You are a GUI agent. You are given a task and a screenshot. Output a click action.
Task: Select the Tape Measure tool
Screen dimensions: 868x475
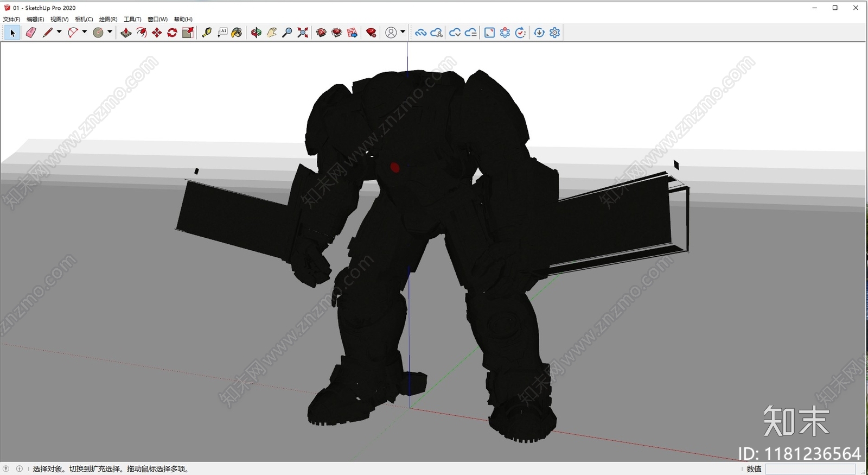[207, 33]
